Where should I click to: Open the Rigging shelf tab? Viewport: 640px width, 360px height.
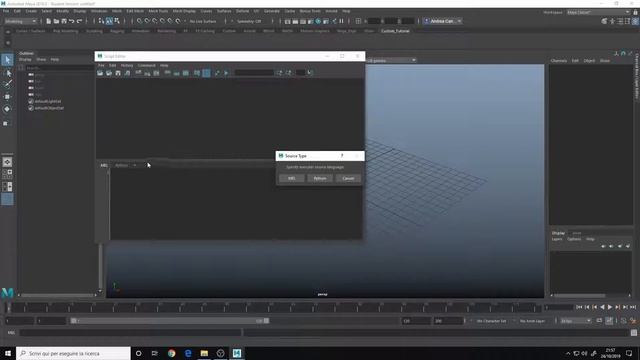point(117,31)
